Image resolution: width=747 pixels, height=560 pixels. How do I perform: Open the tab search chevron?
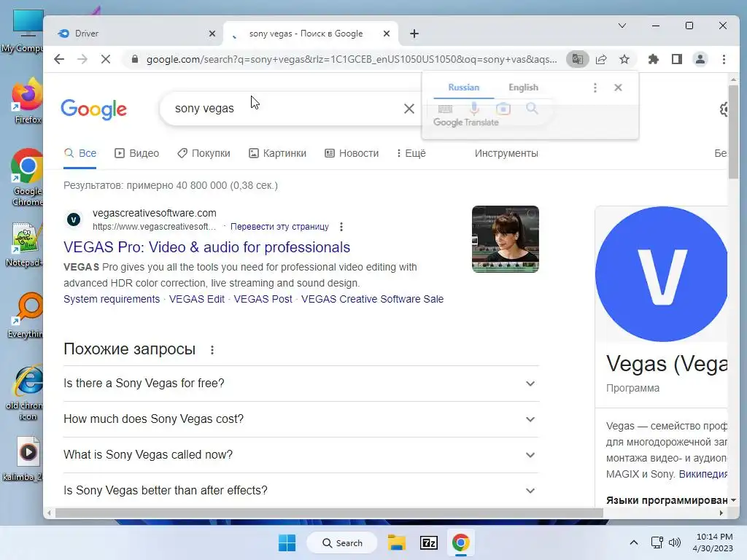pyautogui.click(x=622, y=26)
